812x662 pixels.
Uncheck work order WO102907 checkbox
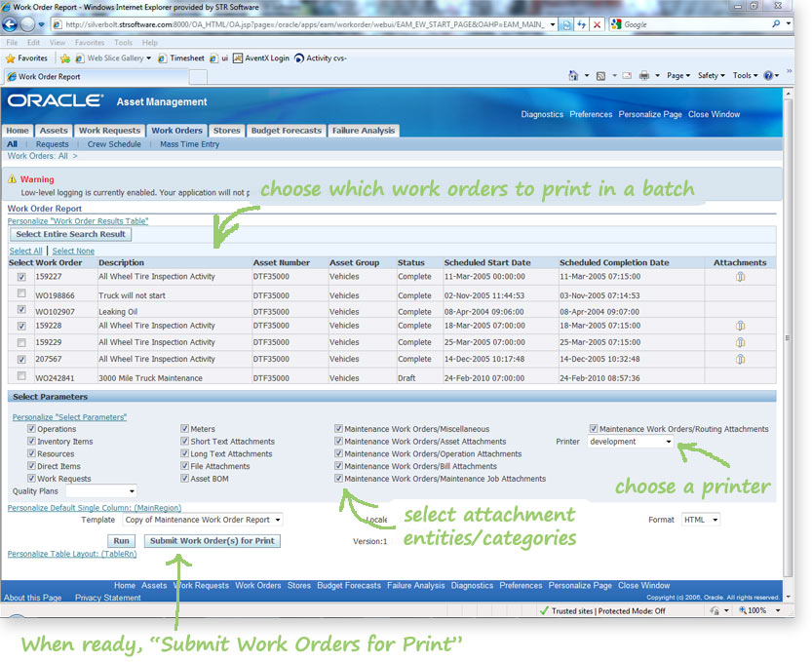coord(21,309)
